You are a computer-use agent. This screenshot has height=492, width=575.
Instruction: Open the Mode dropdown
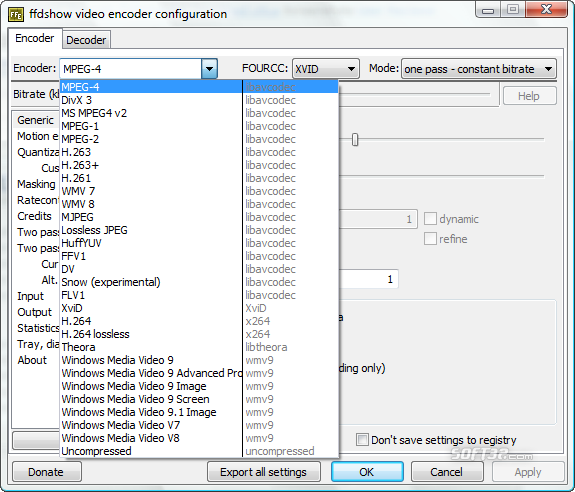(479, 69)
